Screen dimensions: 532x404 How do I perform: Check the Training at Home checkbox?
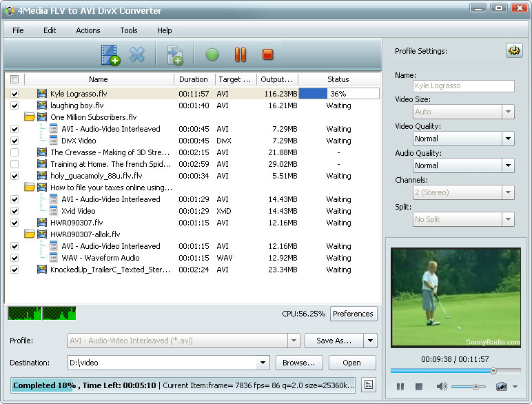(14, 164)
